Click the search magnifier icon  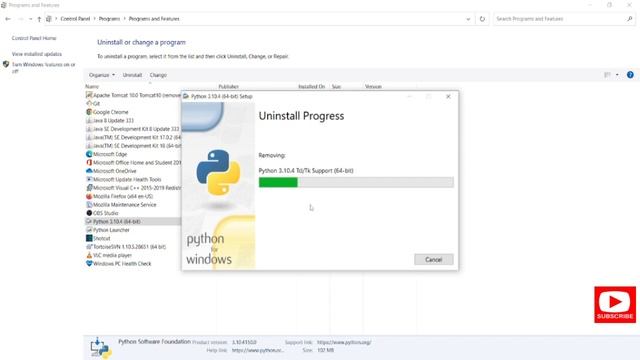click(630, 19)
